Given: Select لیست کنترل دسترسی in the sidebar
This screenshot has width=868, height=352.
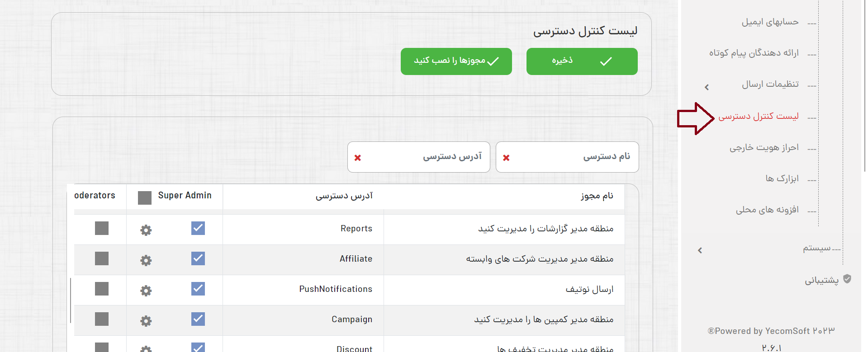Looking at the screenshot, I should (759, 117).
